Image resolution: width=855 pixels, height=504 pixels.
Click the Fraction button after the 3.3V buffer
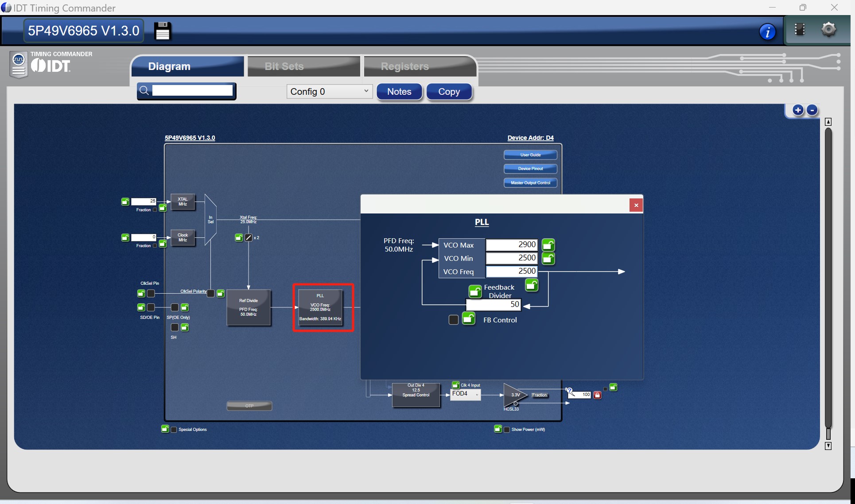539,395
